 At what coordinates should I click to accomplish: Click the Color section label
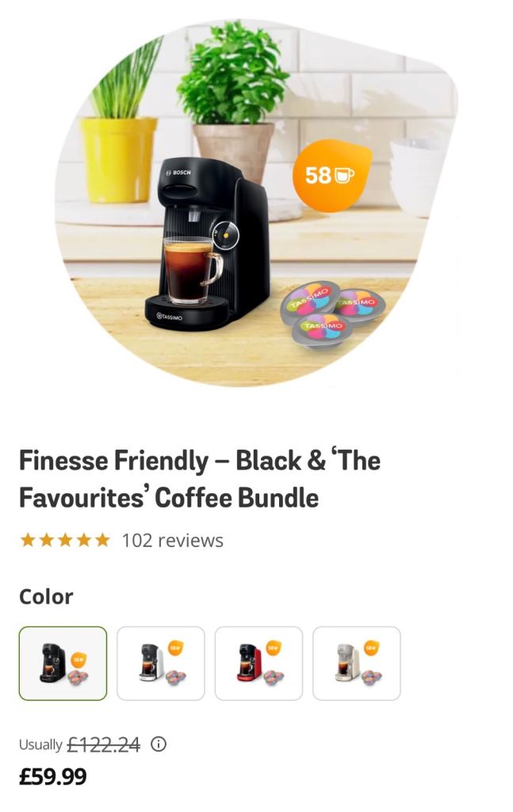[46, 596]
